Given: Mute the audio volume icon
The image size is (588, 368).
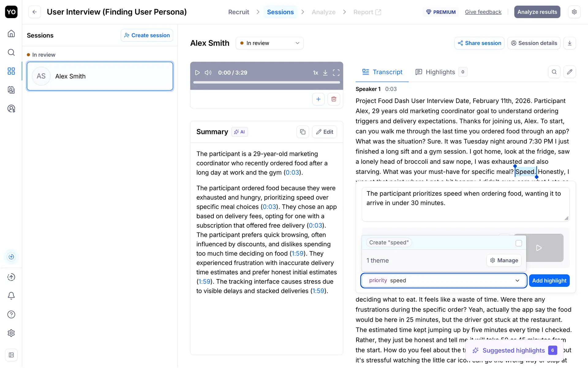Looking at the screenshot, I should pos(208,73).
